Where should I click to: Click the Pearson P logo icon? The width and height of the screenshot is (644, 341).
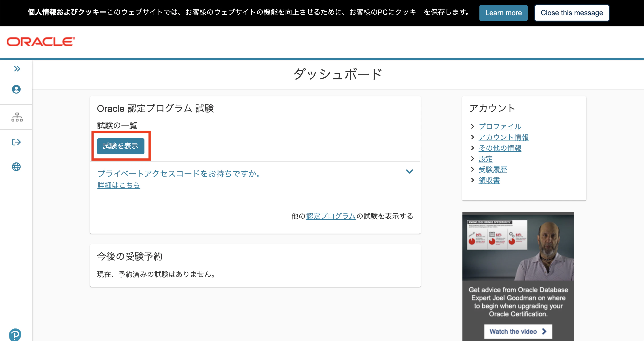(15, 335)
